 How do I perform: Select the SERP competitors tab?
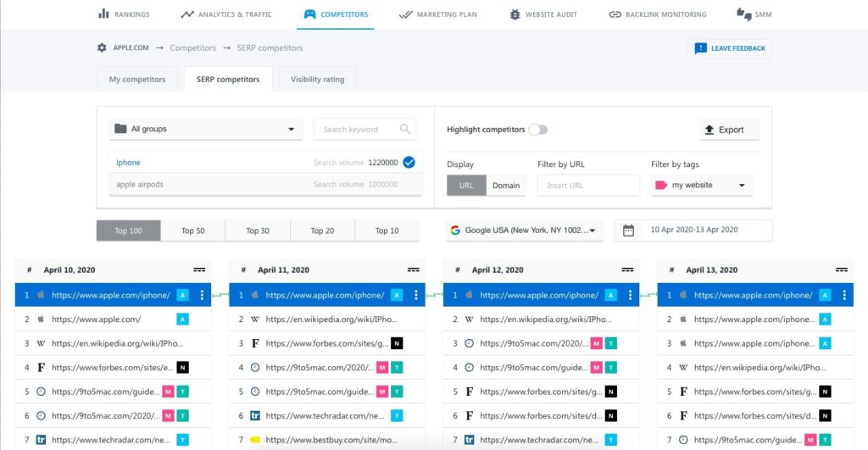[228, 79]
